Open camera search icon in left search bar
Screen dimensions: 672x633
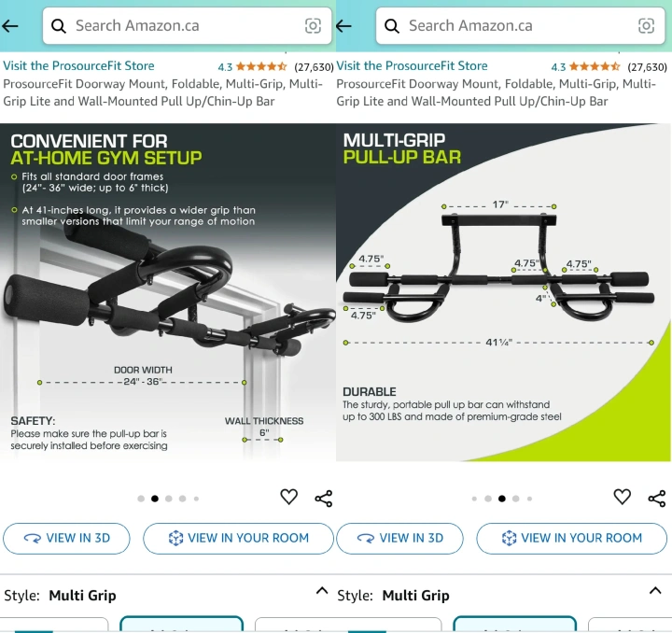(313, 26)
